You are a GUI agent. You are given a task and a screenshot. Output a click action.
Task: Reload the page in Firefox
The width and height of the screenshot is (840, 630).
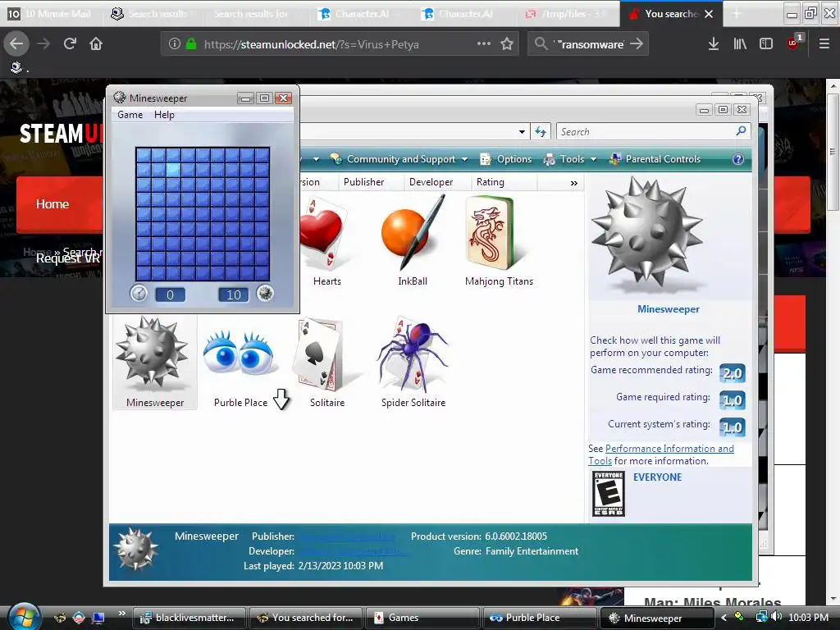[x=70, y=44]
